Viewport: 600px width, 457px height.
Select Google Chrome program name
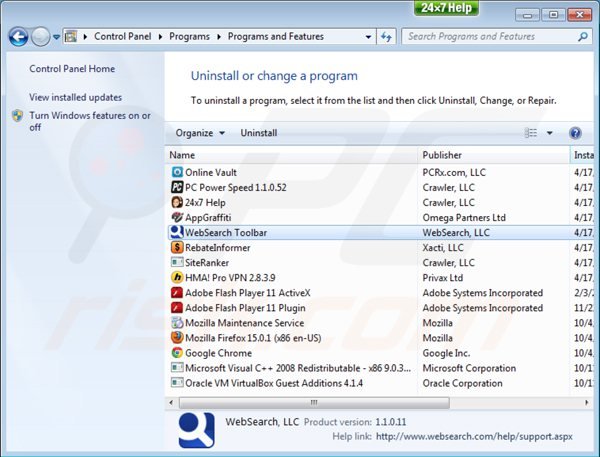click(x=218, y=353)
